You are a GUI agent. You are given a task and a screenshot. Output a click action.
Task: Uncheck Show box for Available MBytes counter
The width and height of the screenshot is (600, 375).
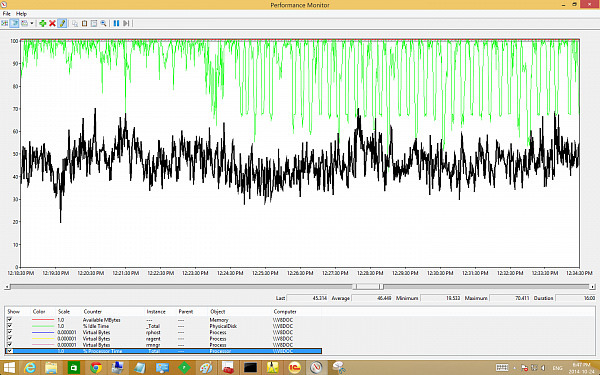[x=10, y=319]
